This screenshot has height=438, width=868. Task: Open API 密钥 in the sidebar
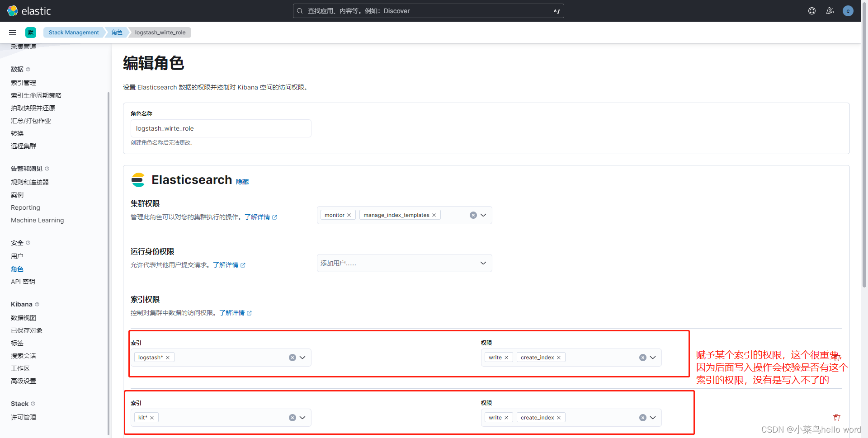pyautogui.click(x=23, y=282)
